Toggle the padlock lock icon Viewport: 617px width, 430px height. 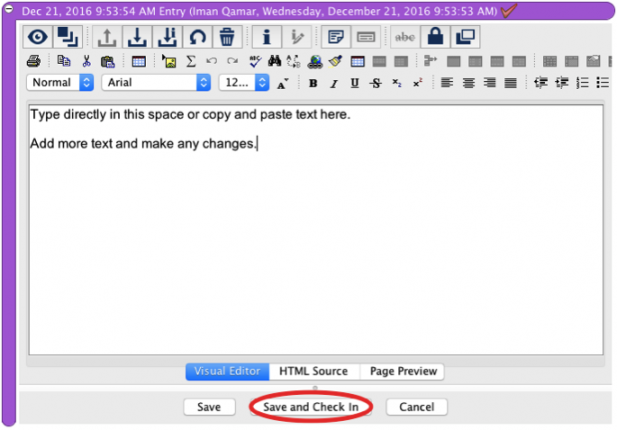point(435,37)
